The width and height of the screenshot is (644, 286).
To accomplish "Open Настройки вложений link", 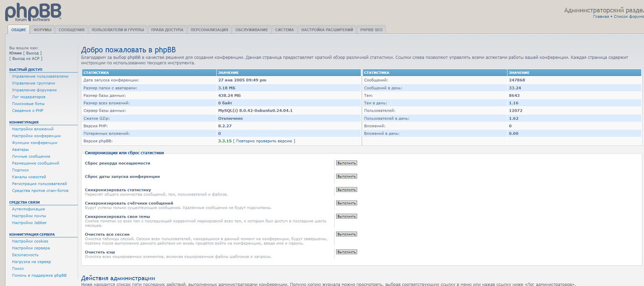I will pyautogui.click(x=33, y=129).
